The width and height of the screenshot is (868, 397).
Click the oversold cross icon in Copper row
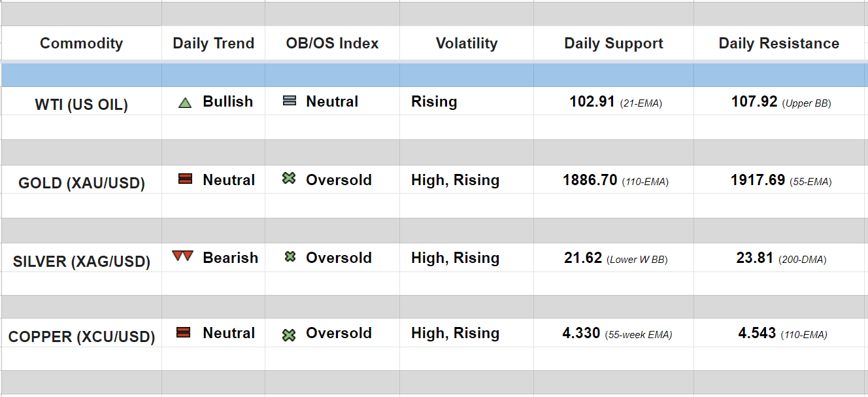coord(289,335)
